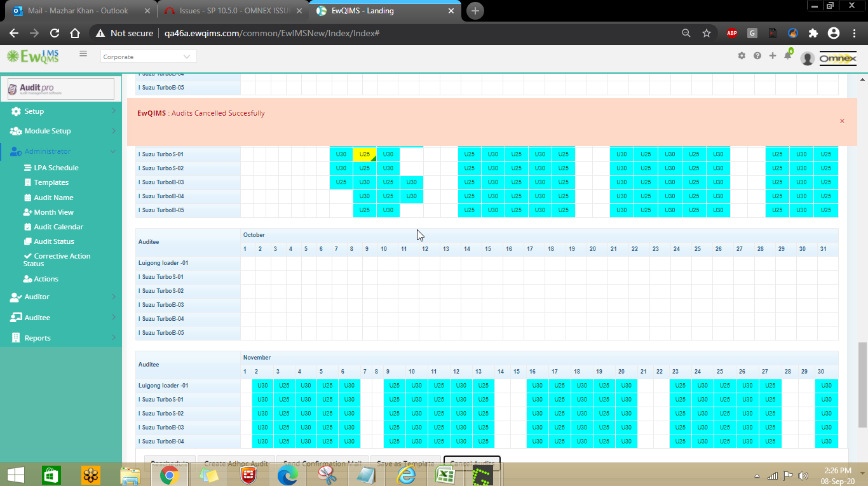868x486 pixels.
Task: Click U30 cell on November 30, Luigong row
Action: (x=827, y=386)
